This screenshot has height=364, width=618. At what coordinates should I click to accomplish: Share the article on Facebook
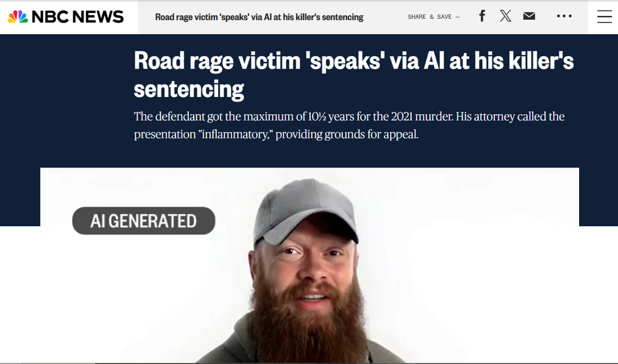(x=482, y=16)
